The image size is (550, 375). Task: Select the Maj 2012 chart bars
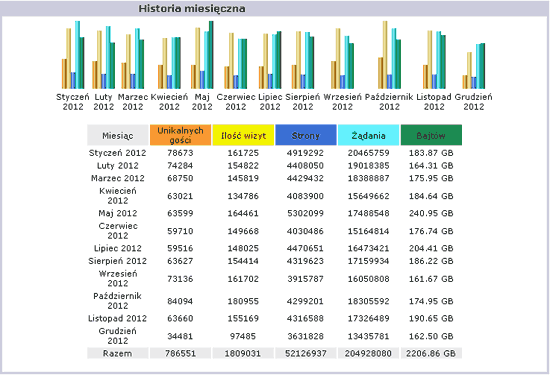click(202, 55)
